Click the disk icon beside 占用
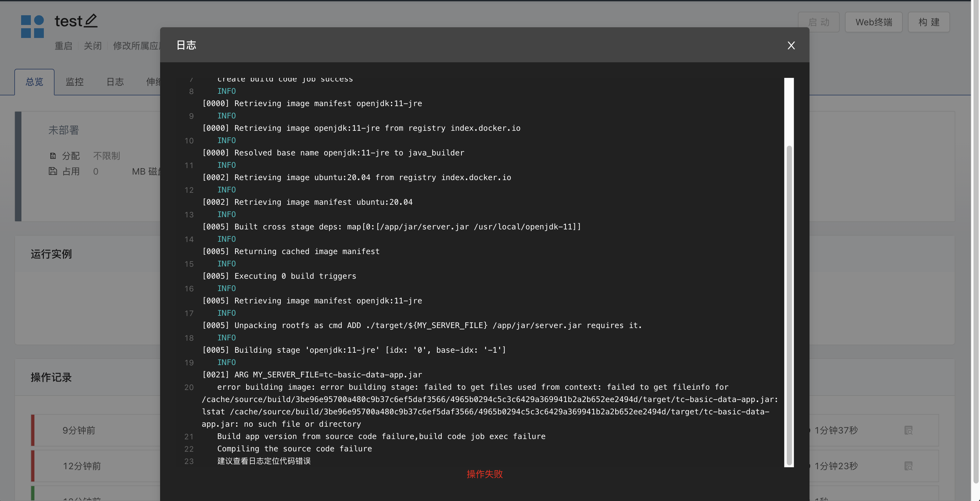This screenshot has height=501, width=980. [53, 171]
